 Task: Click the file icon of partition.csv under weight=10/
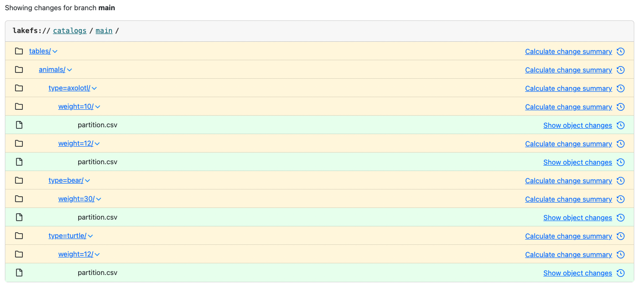(19, 125)
